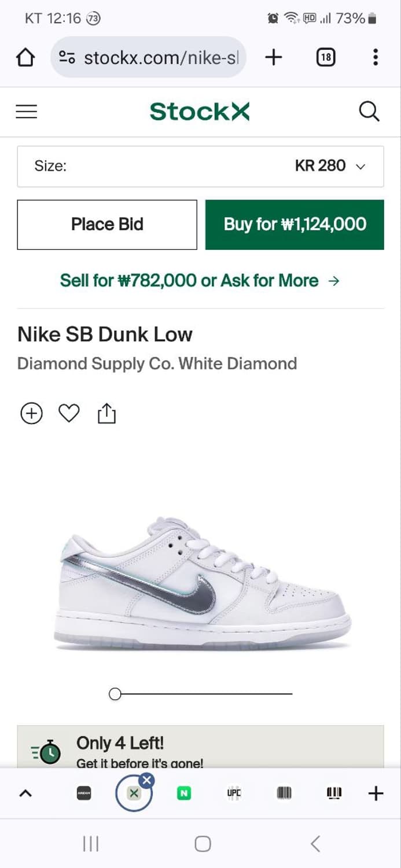Open the tab switcher showing 18 tabs
Viewport: 401px width, 868px height.
326,57
